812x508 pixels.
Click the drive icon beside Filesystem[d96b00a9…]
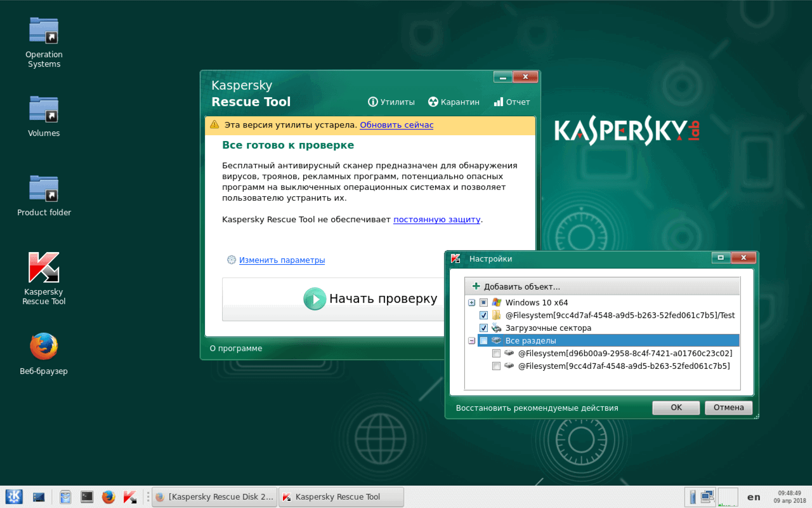click(509, 354)
